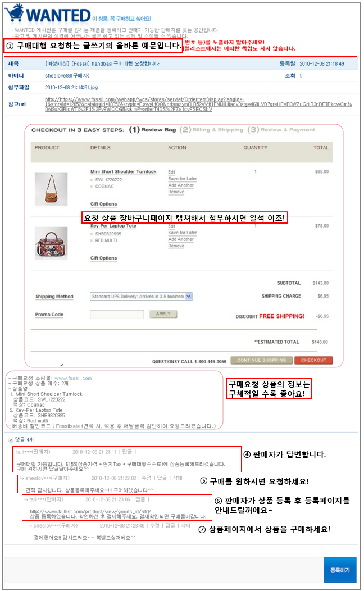Click Save for Later on Key-Per Laptop Tote
The image size is (364, 591).
(x=183, y=233)
